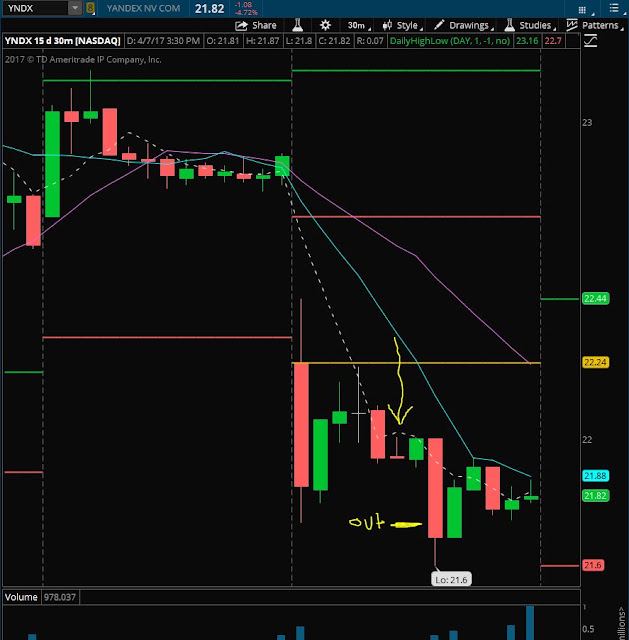Click the green 23.16 study value
This screenshot has width=629, height=640.
pyautogui.click(x=527, y=41)
